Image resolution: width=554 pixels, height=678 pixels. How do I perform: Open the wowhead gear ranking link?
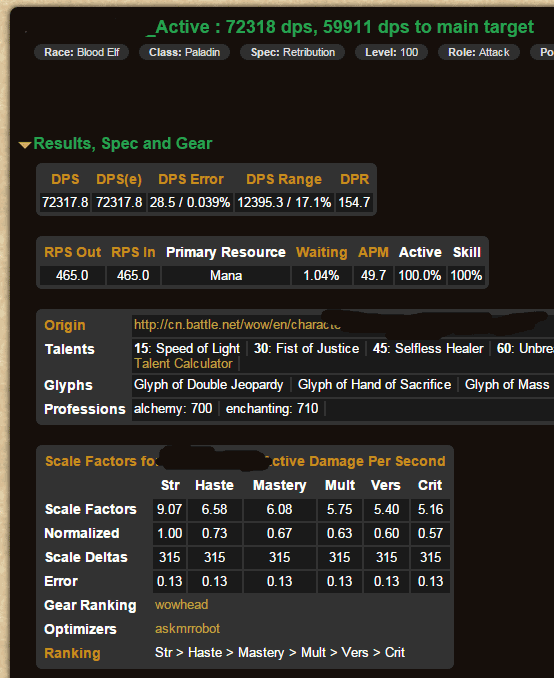[x=182, y=604]
